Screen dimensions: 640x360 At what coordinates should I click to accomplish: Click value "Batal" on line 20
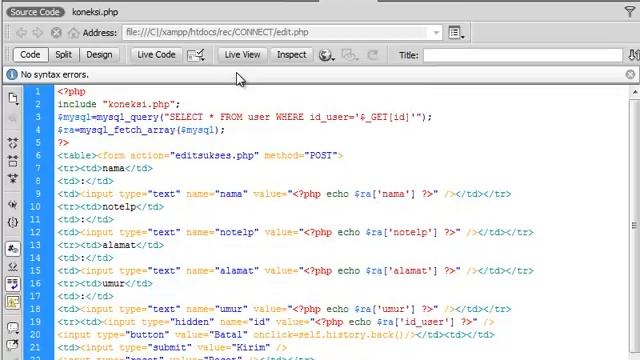coord(228,335)
